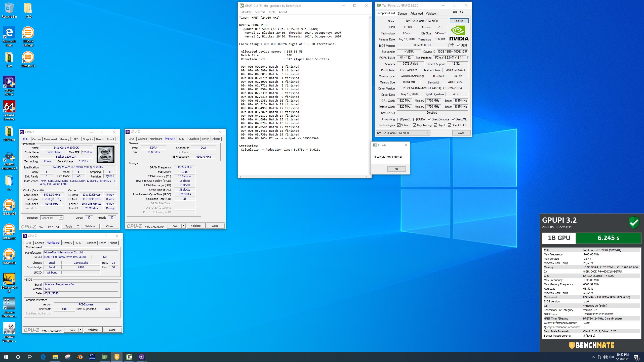The width and height of the screenshot is (644, 362).
Task: Toggle the DirectML checkbox
Action: [x=453, y=119]
